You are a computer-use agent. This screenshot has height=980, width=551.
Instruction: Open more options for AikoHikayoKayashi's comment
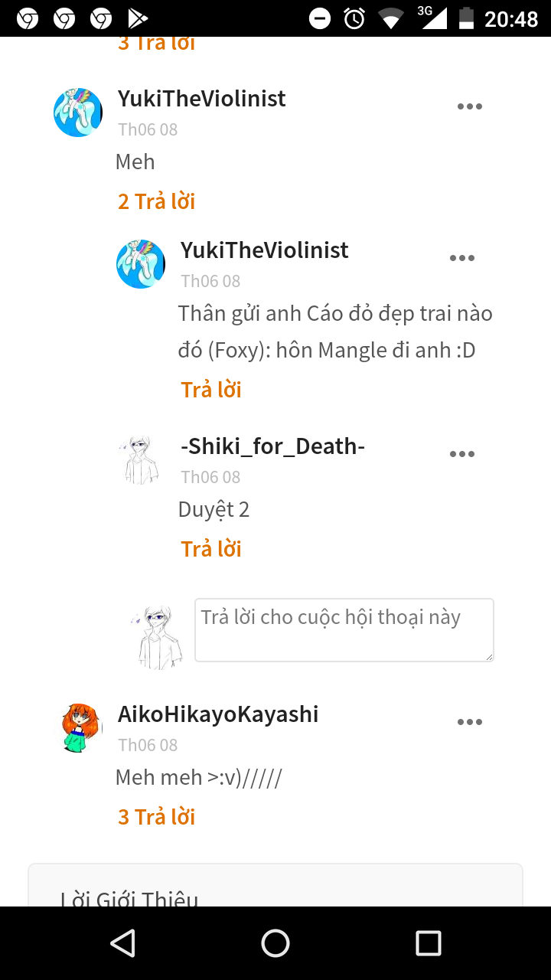point(470,722)
